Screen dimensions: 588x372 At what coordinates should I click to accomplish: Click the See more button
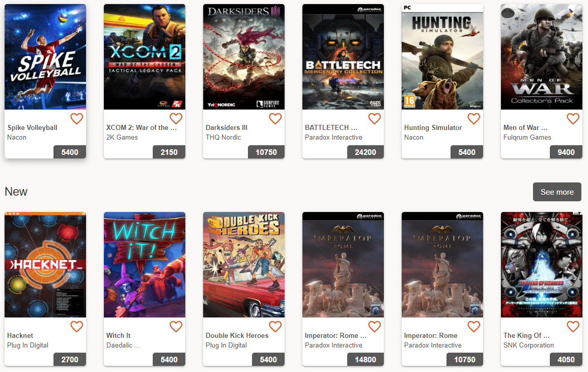tap(557, 192)
